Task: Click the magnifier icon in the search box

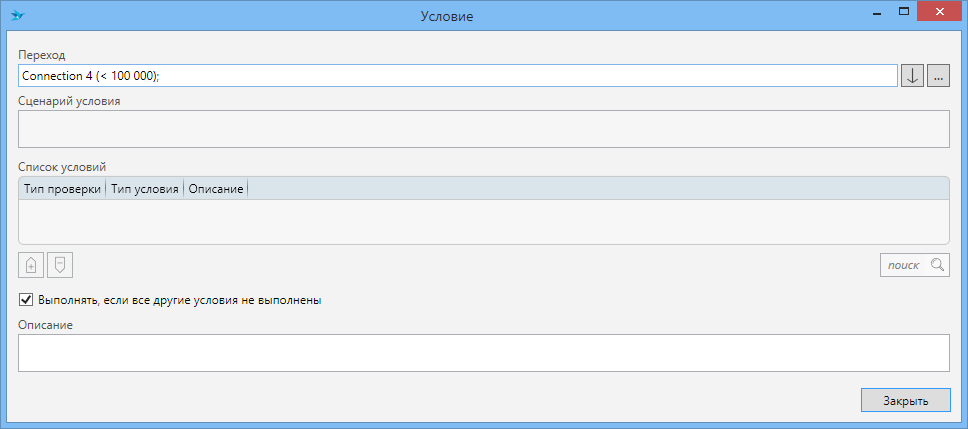Action: tap(937, 265)
